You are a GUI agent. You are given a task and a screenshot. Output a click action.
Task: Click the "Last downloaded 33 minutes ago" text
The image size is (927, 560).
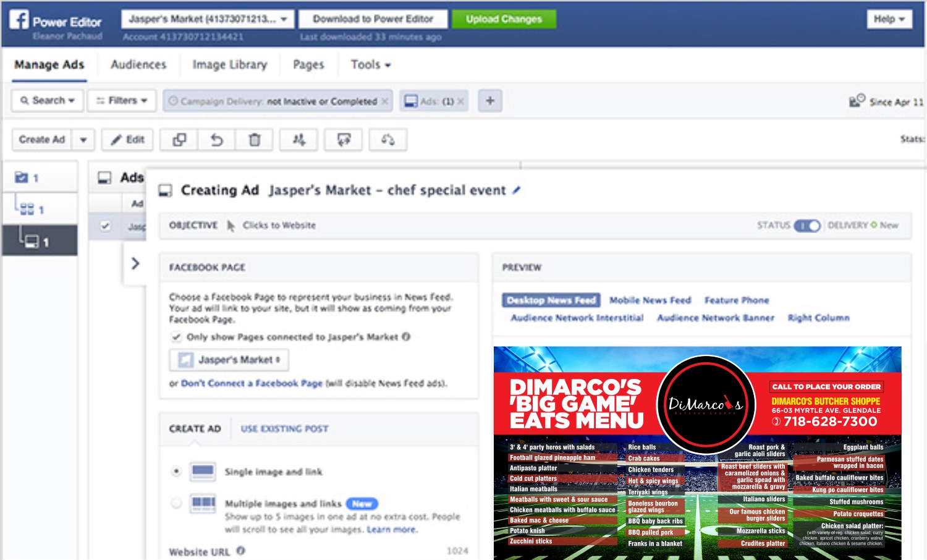371,37
